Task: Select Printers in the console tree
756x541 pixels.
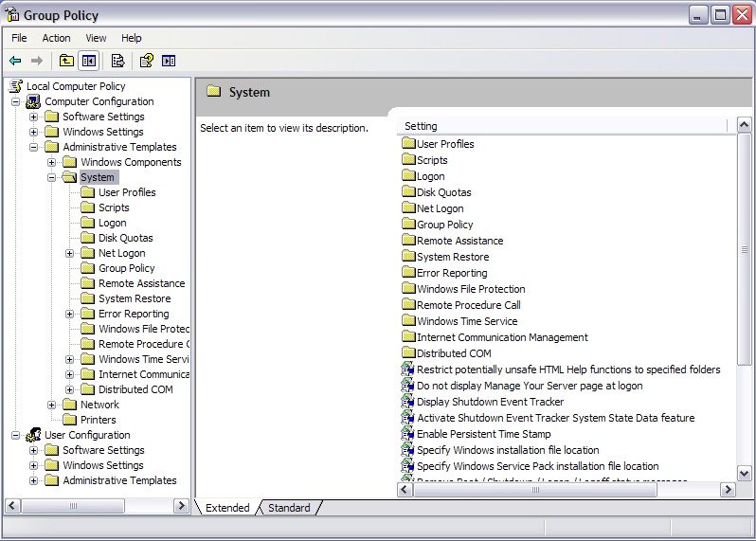Action: (x=98, y=420)
